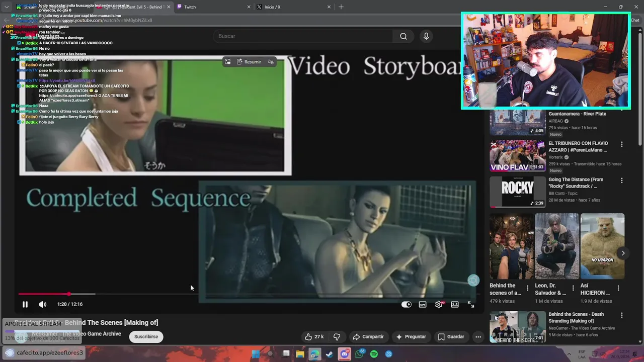Start voice search with the microphone icon
The height and width of the screenshot is (362, 644).
pos(426,36)
